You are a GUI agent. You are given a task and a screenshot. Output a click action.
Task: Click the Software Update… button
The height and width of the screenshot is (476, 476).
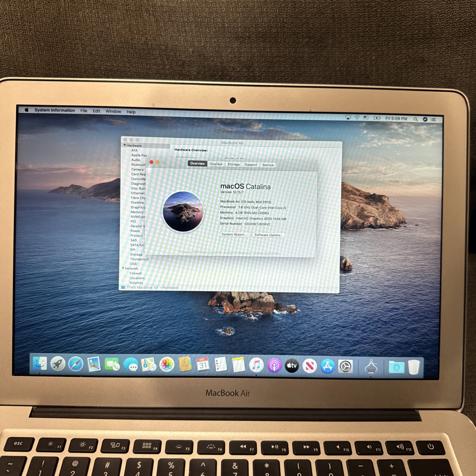coord(269,235)
